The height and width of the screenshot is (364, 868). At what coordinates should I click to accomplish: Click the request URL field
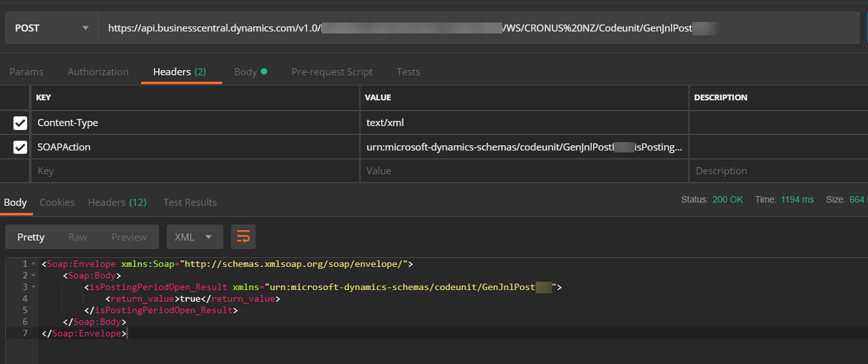coord(476,28)
